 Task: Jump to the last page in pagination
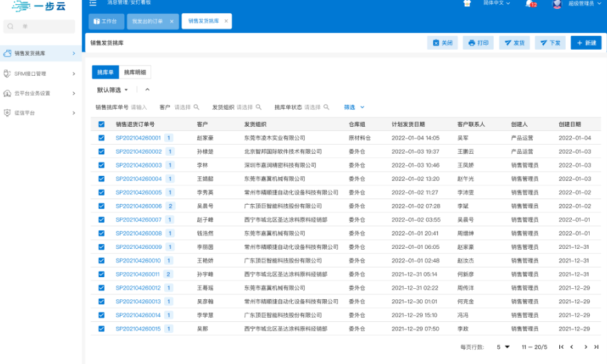pyautogui.click(x=595, y=347)
